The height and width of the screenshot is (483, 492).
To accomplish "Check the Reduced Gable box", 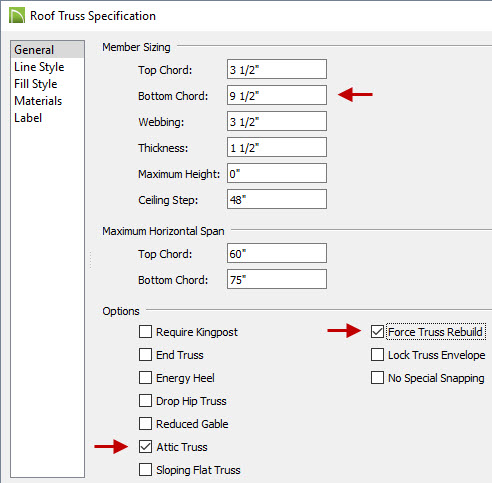I will coord(145,424).
